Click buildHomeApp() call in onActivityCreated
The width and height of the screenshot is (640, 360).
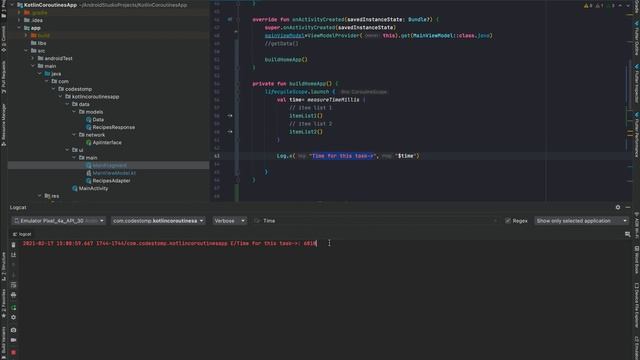(286, 60)
